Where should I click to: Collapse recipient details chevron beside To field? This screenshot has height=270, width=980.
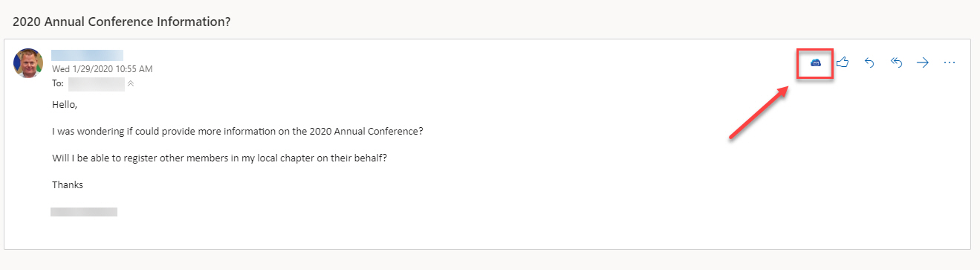click(x=131, y=84)
